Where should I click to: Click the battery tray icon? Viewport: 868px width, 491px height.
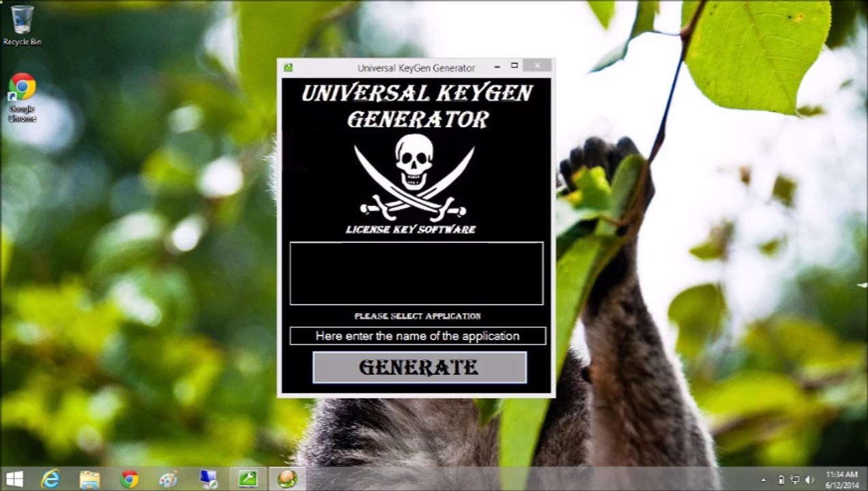pyautogui.click(x=781, y=480)
